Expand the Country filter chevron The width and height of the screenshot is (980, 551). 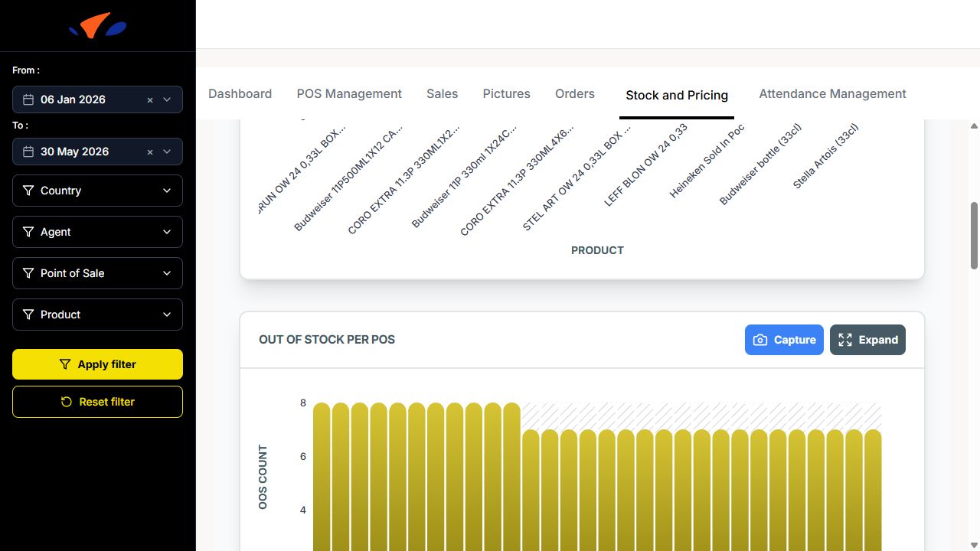pos(167,191)
